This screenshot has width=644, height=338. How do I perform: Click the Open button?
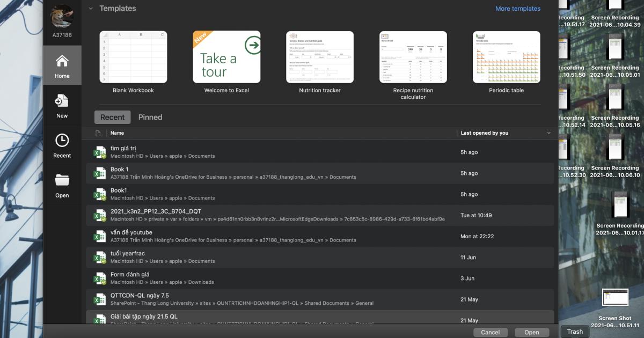(x=532, y=332)
